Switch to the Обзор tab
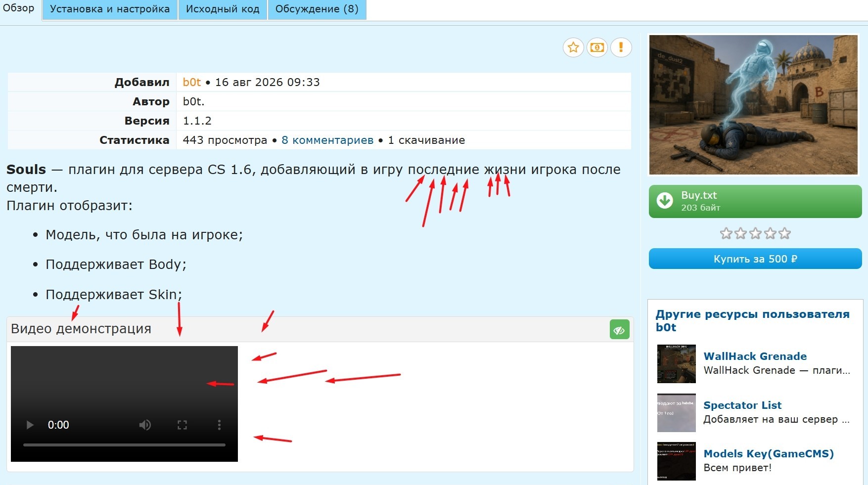This screenshot has width=868, height=485. (x=19, y=8)
